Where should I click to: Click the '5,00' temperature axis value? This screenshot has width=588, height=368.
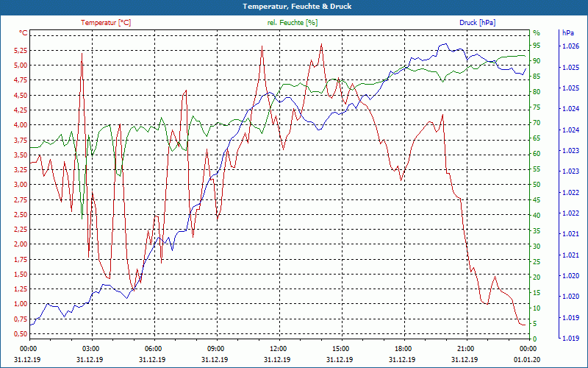pyautogui.click(x=21, y=65)
